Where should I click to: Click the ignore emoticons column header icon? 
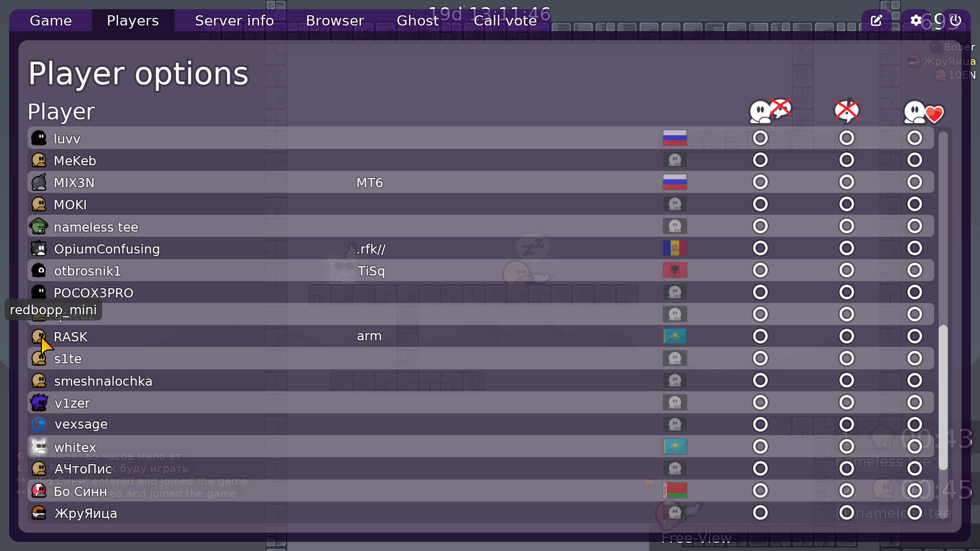[847, 111]
